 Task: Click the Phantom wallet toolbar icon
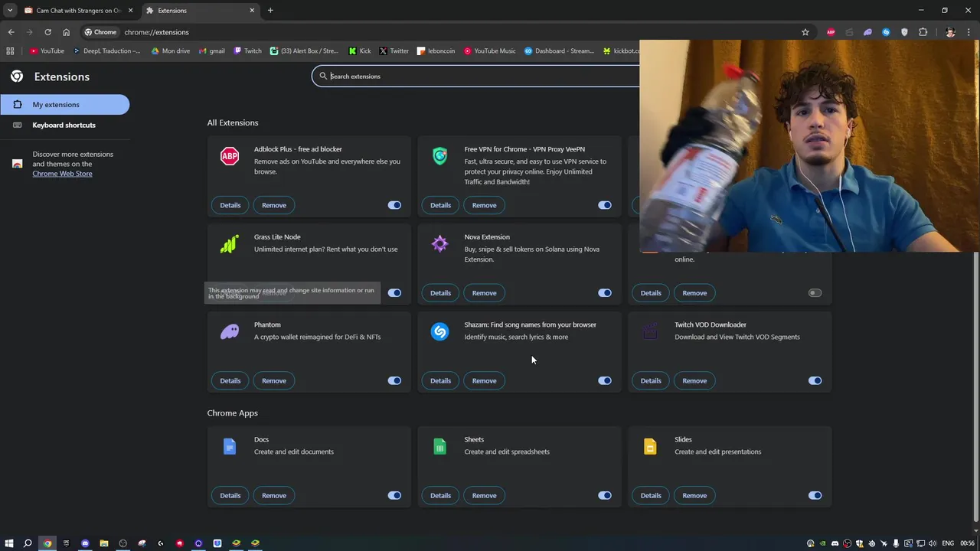(867, 32)
